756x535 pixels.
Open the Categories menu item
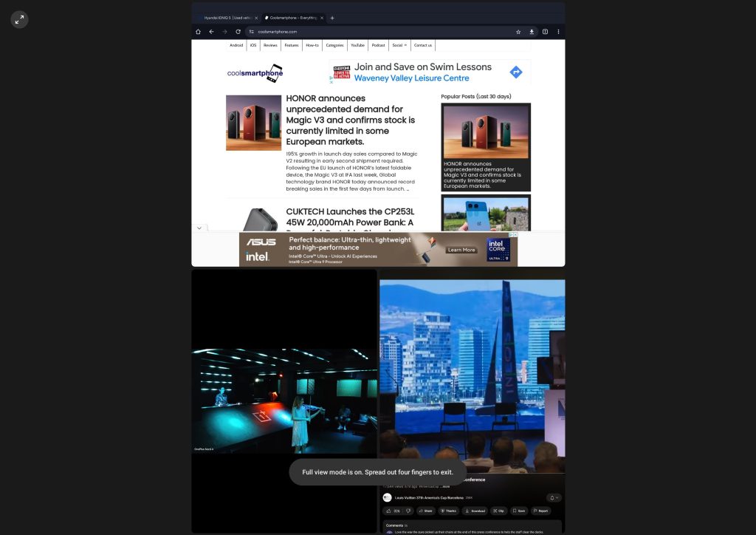coord(334,45)
